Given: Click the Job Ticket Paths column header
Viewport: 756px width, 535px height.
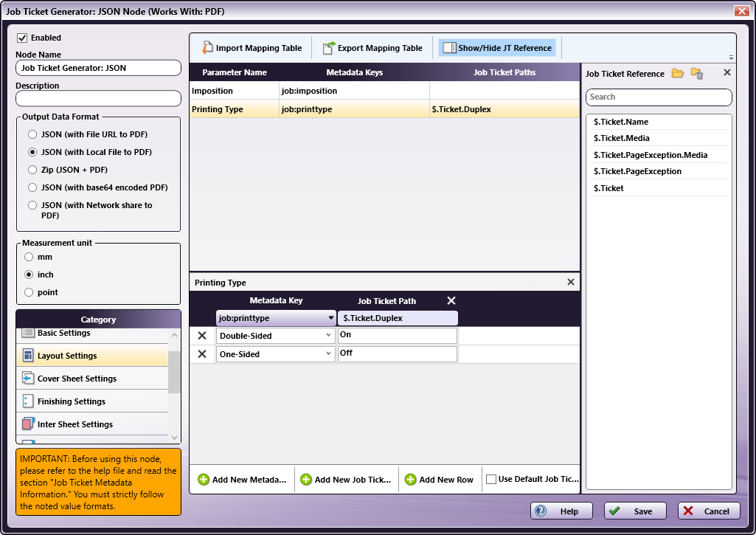Looking at the screenshot, I should [x=504, y=72].
